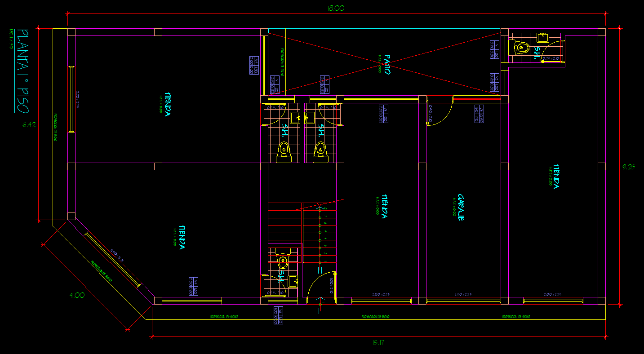The width and height of the screenshot is (644, 354).
Task: Click the 6.42 dimension text on left
Action: click(29, 125)
